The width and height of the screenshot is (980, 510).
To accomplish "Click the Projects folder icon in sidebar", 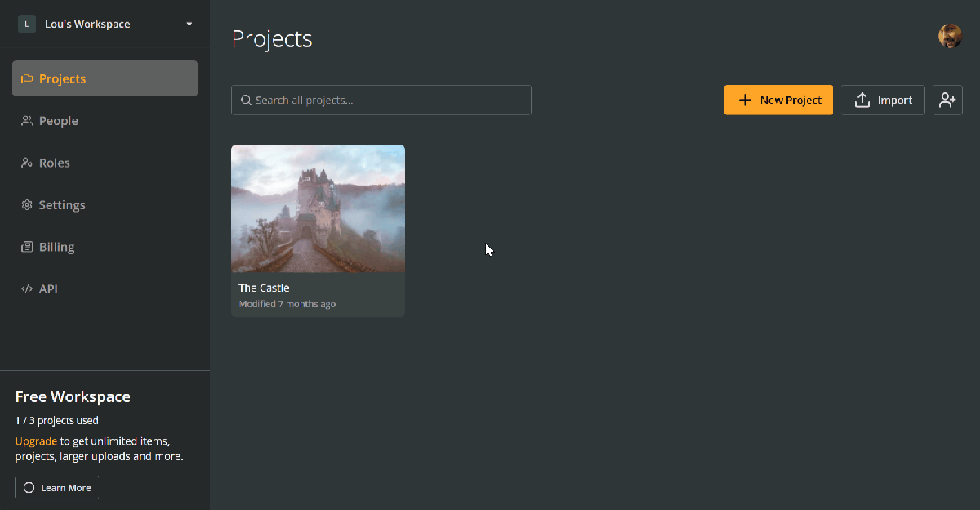I will click(27, 79).
